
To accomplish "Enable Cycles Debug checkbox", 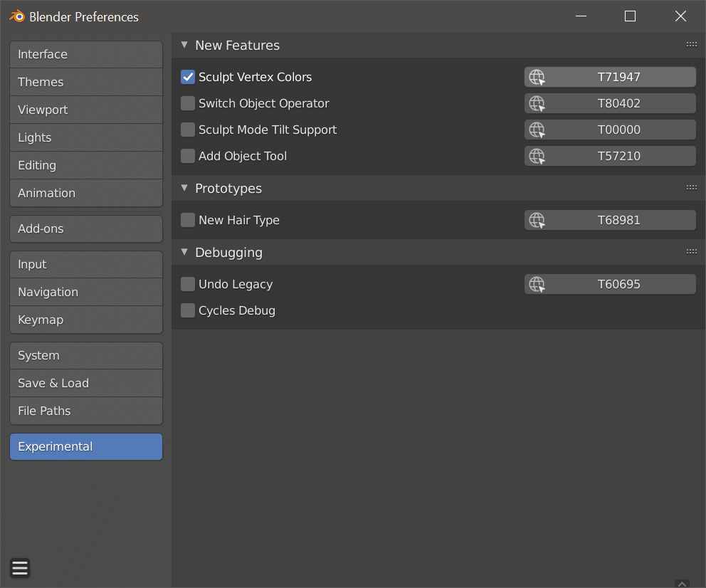I will tap(188, 310).
